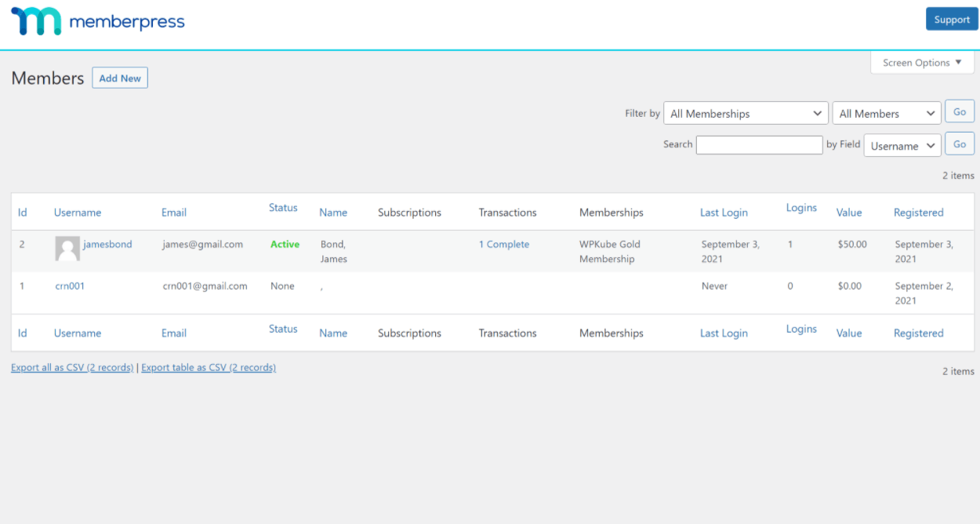Screen dimensions: 980x524
Task: Open the All Memberships filter dropdown
Action: [746, 114]
